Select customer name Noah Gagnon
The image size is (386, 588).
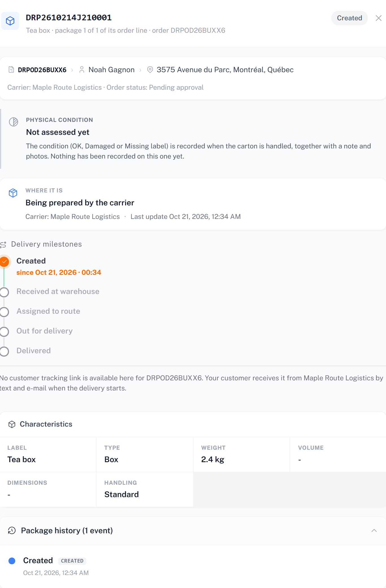coord(111,70)
